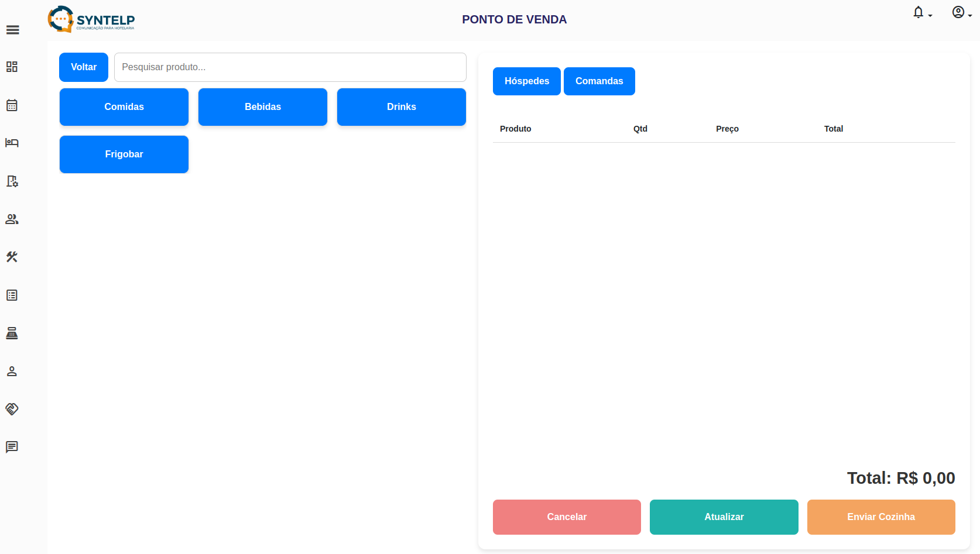The image size is (980, 554).
Task: Open the tools maintenance icon
Action: pos(12,257)
